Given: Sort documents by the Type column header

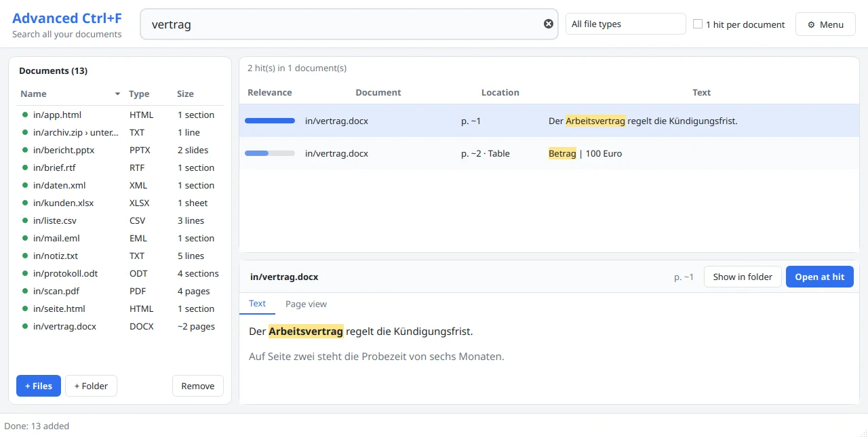Looking at the screenshot, I should [x=139, y=94].
